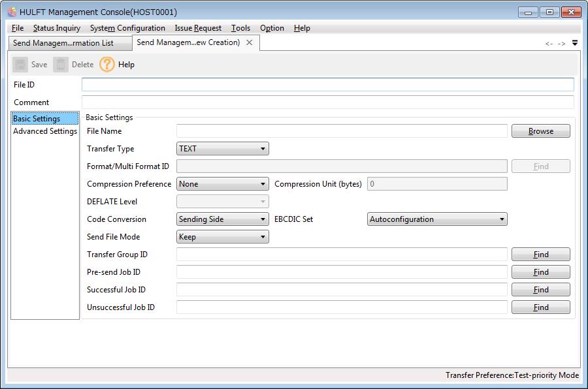
Task: Click the Compression Unit (bytes) field
Action: coord(437,184)
